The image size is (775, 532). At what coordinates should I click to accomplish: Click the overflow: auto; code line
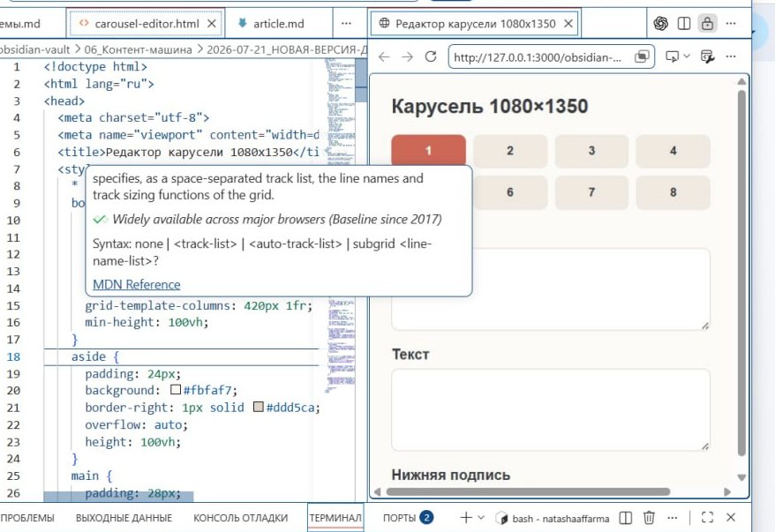coord(137,425)
